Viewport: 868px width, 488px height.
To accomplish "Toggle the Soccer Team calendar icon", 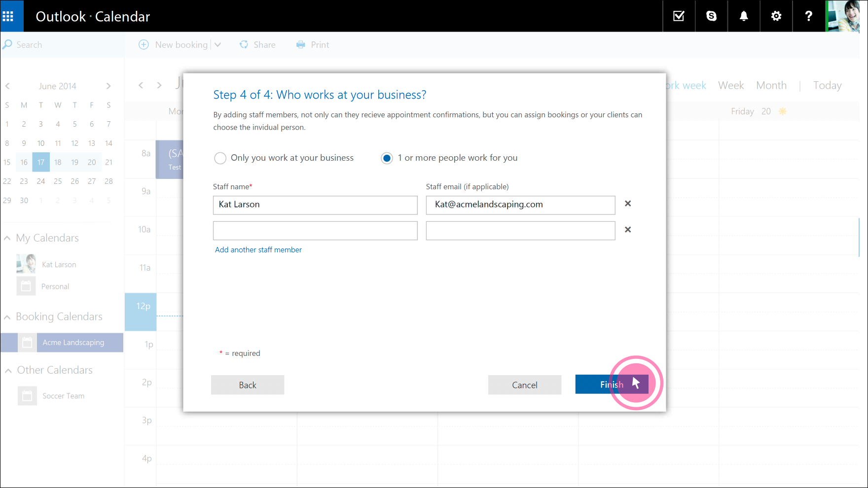I will coord(27,396).
